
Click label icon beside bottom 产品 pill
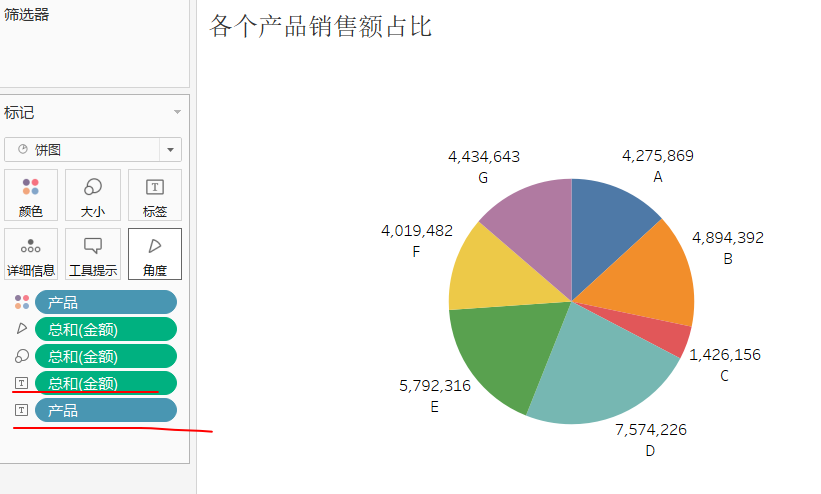click(22, 410)
